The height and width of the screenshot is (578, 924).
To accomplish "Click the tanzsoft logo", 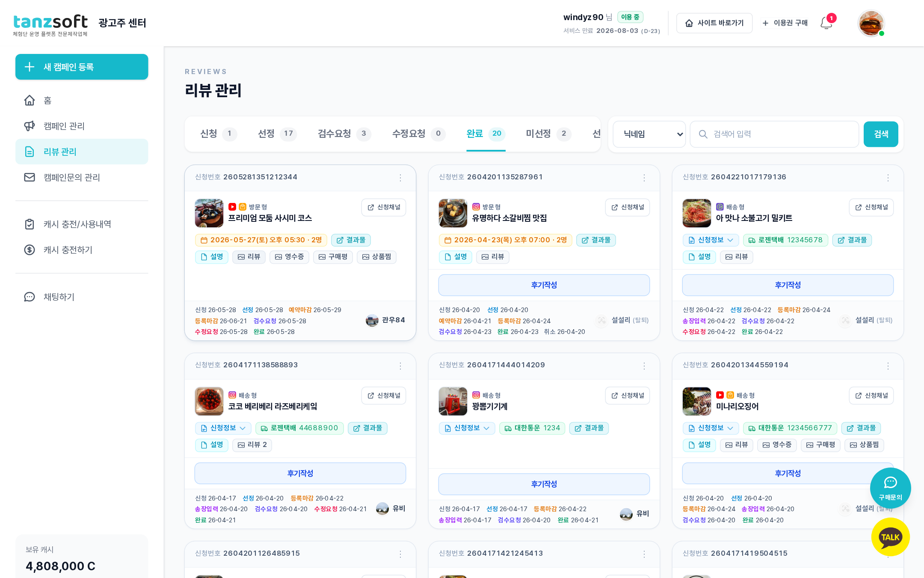I will 50,25.
